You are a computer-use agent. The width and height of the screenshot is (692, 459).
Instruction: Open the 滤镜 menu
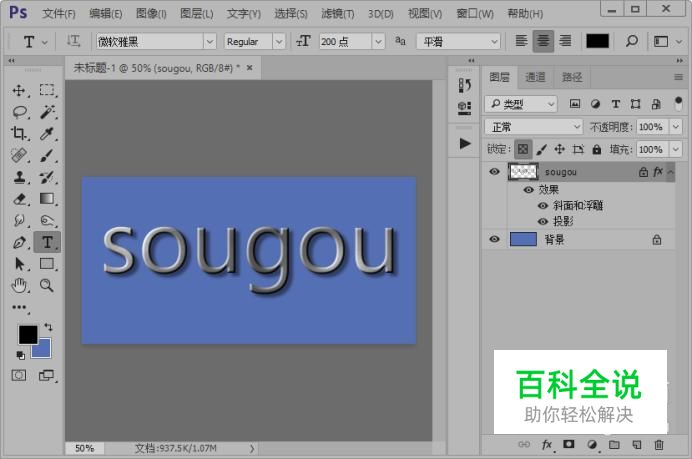pos(338,14)
